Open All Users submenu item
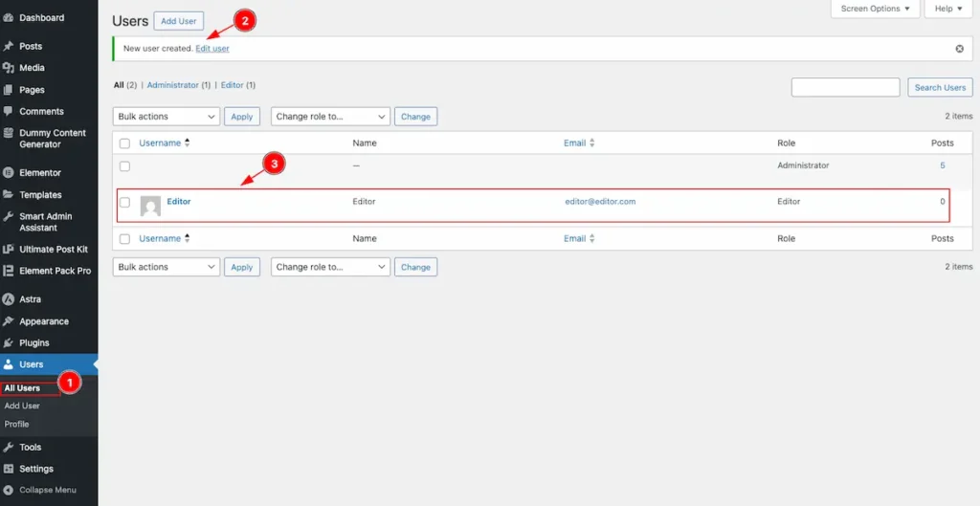The height and width of the screenshot is (506, 980). (x=22, y=388)
